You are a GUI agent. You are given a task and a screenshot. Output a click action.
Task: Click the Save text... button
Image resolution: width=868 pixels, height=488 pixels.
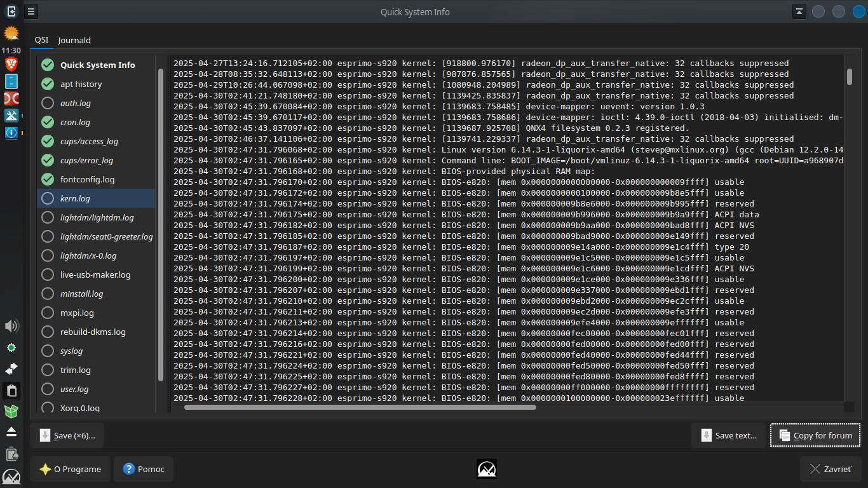(x=729, y=435)
